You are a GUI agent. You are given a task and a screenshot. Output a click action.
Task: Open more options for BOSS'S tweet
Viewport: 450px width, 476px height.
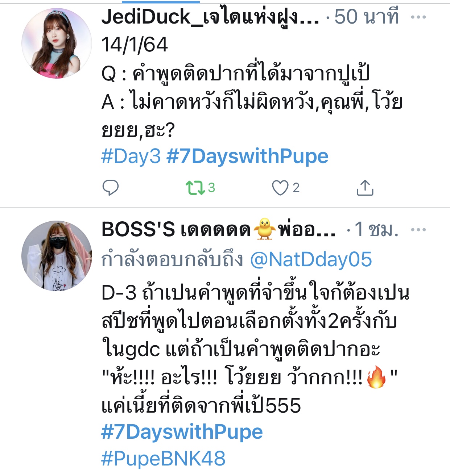(x=418, y=230)
